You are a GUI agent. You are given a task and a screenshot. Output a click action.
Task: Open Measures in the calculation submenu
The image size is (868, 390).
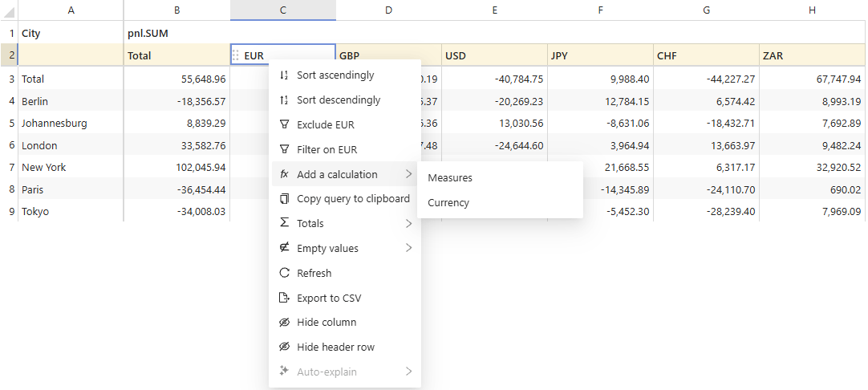point(500,178)
